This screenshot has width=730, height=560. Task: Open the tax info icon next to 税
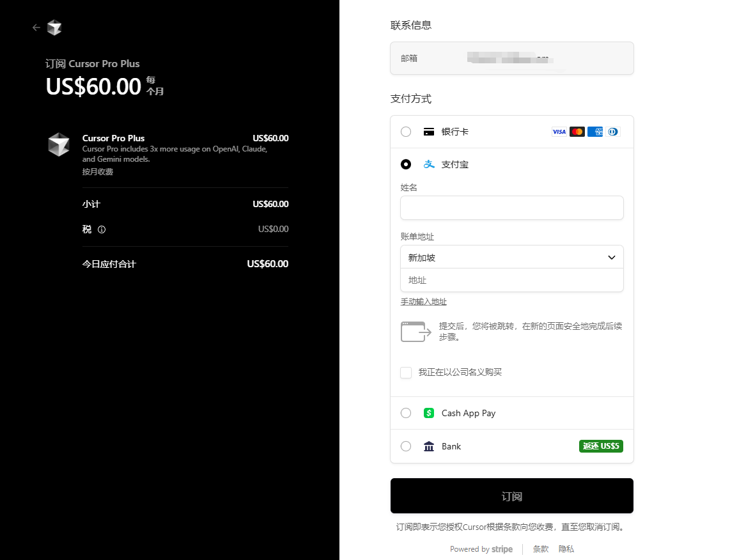point(102,229)
